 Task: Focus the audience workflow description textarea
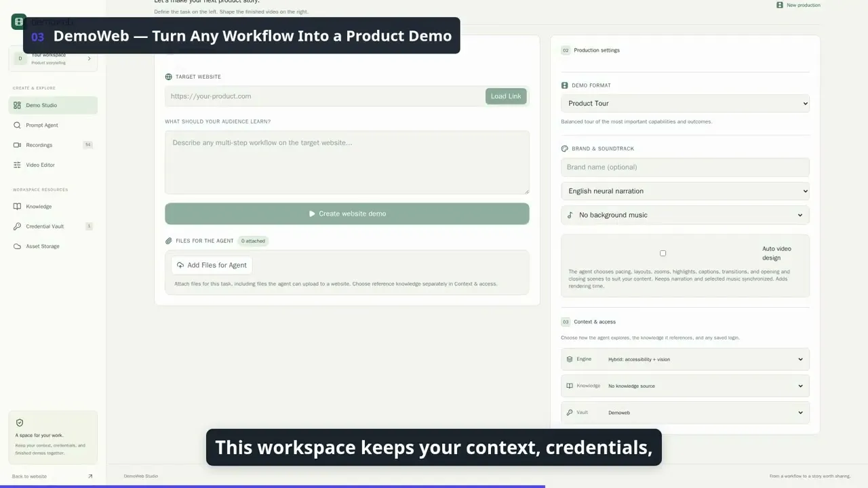[x=347, y=163]
